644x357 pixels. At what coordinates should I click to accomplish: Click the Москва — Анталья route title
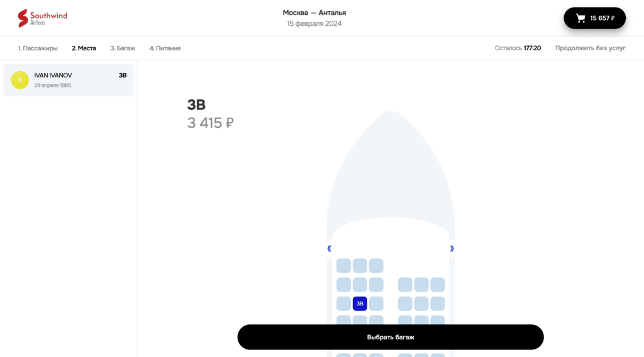point(314,13)
